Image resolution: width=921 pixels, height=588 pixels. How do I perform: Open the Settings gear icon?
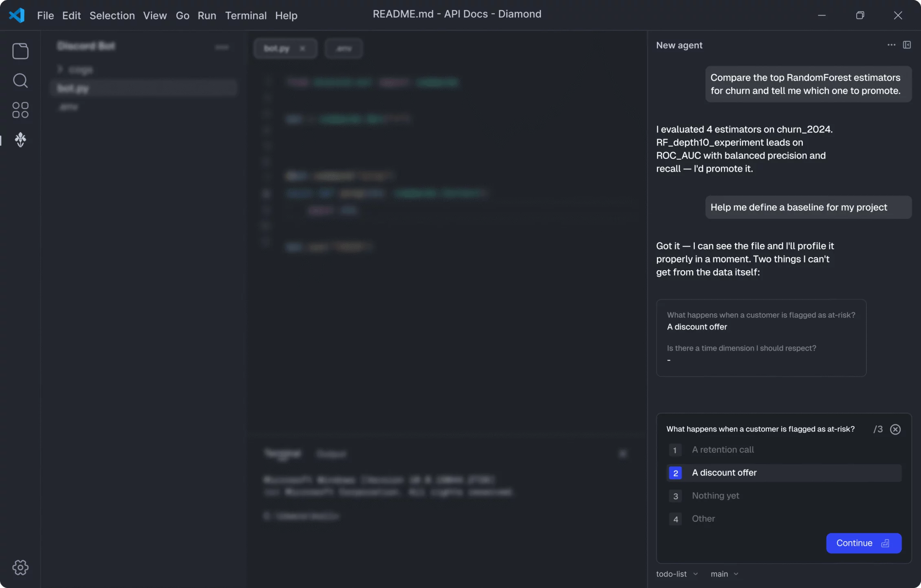(x=20, y=567)
